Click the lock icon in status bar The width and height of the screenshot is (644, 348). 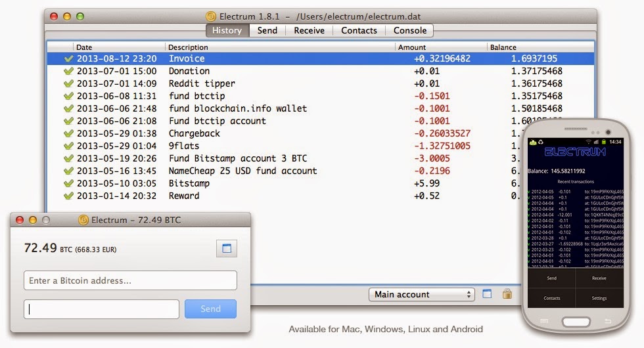coord(507,294)
